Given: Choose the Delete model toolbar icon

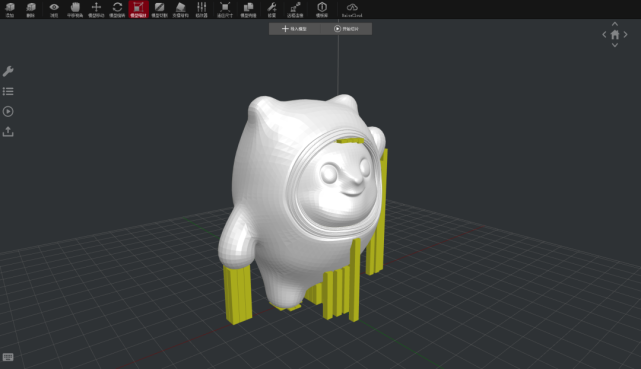Looking at the screenshot, I should point(31,9).
